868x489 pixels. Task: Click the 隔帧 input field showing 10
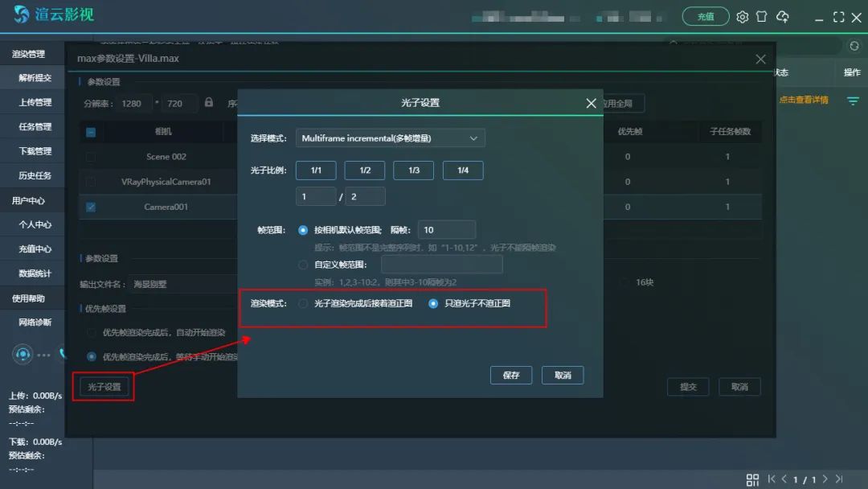pyautogui.click(x=446, y=230)
